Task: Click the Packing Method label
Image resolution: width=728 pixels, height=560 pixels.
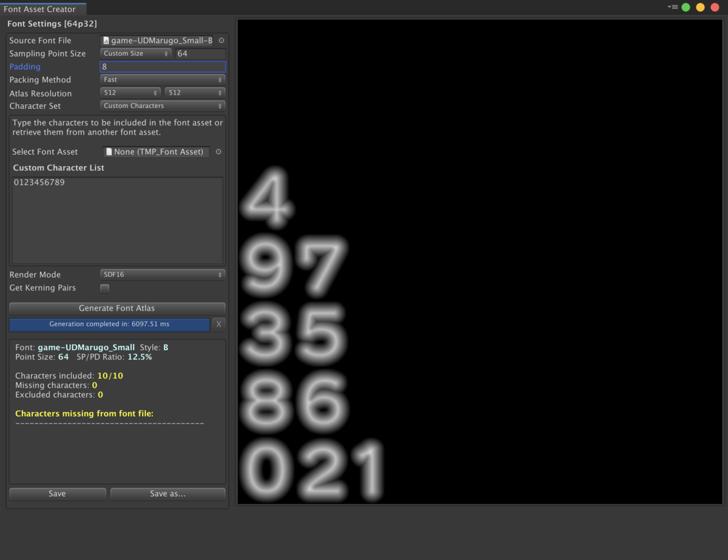Action: coord(40,79)
